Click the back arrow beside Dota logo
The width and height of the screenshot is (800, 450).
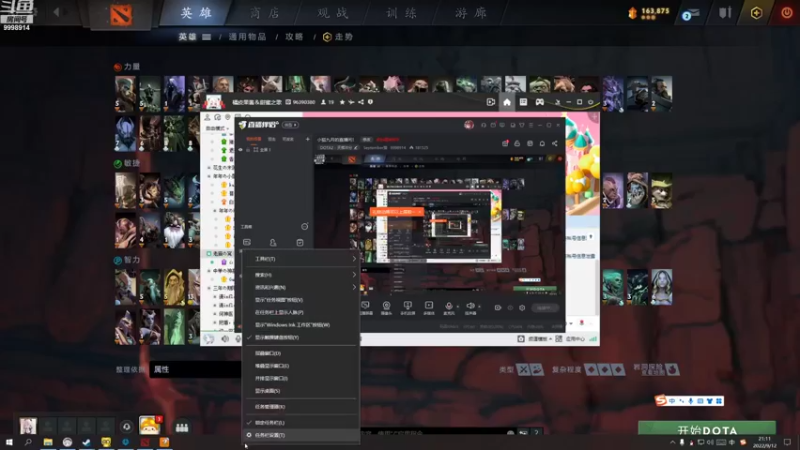click(56, 12)
